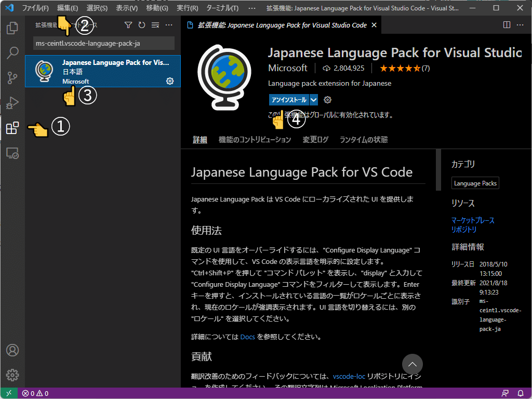Open notifications bell in status bar
This screenshot has height=399, width=532.
pyautogui.click(x=521, y=393)
